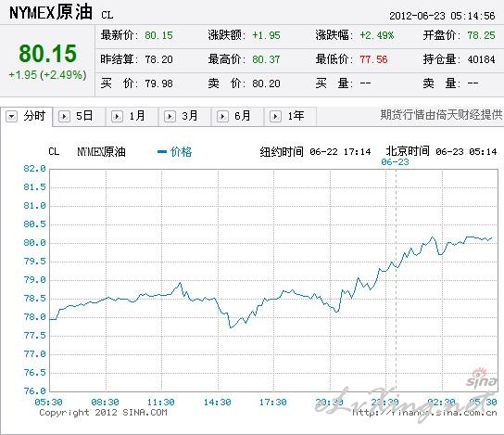Click the arrow icon beside 1年
This screenshot has width=504, height=435.
coord(275,116)
